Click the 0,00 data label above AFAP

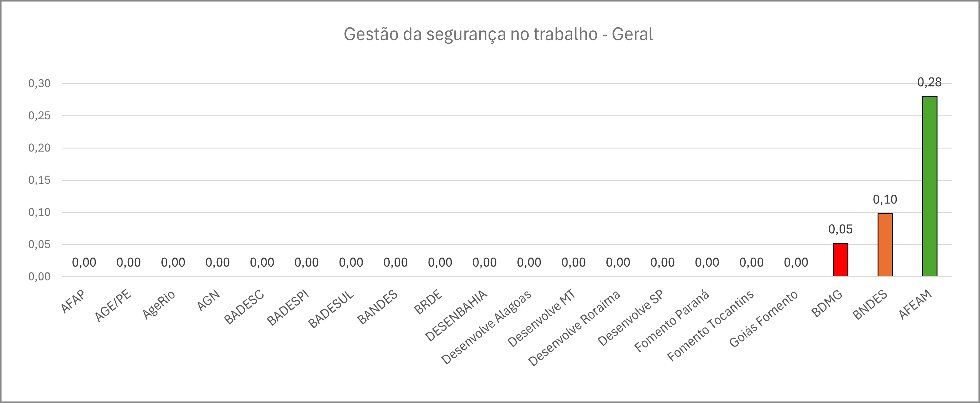click(84, 262)
